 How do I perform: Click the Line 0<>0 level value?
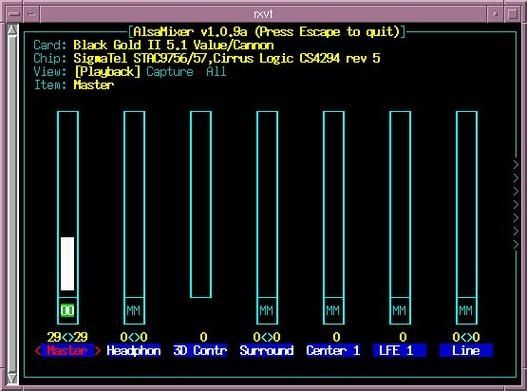coord(466,337)
